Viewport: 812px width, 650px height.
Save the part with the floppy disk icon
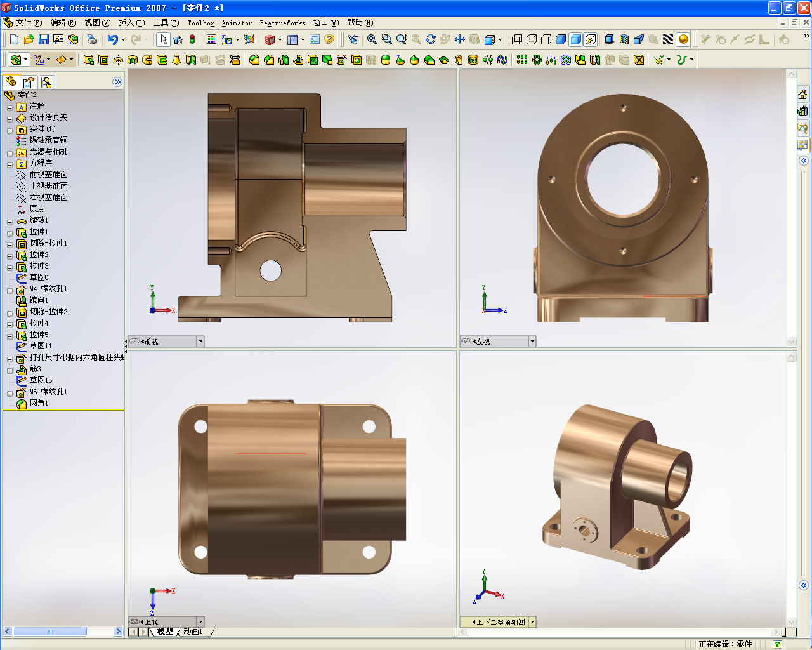point(44,39)
